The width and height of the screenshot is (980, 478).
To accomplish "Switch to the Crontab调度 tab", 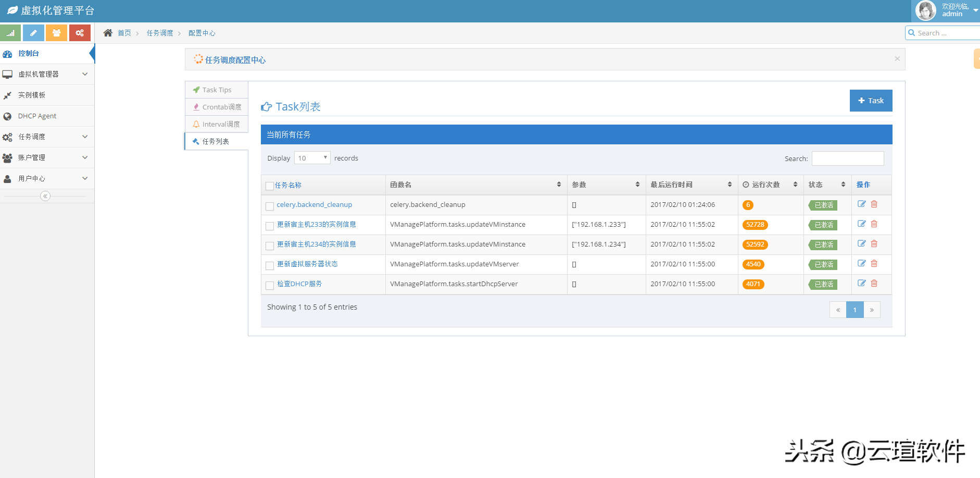I will tap(217, 107).
